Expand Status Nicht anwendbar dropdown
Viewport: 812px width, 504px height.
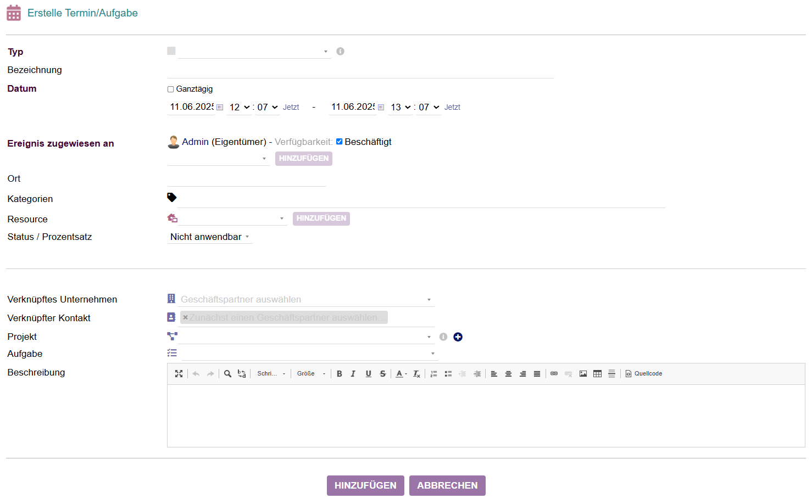click(210, 237)
